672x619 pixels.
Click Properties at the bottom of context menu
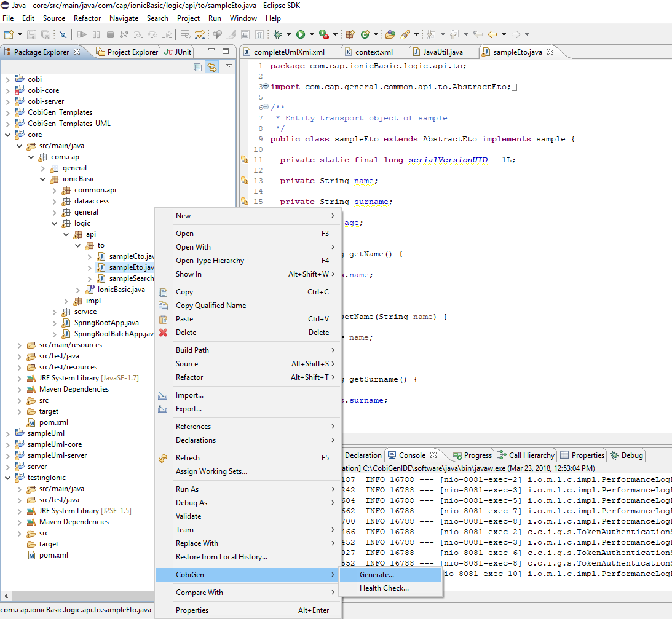pos(192,610)
